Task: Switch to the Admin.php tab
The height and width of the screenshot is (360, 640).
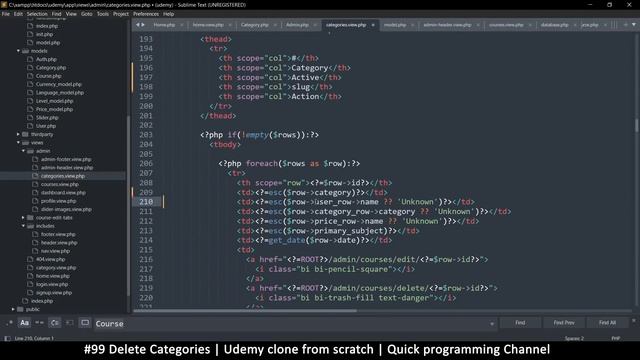Action: point(297,25)
